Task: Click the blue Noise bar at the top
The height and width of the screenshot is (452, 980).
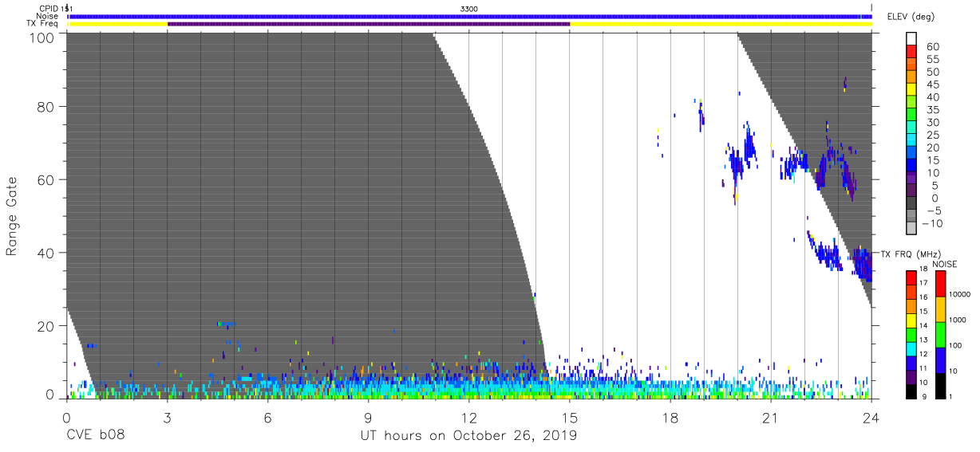Action: [x=471, y=16]
